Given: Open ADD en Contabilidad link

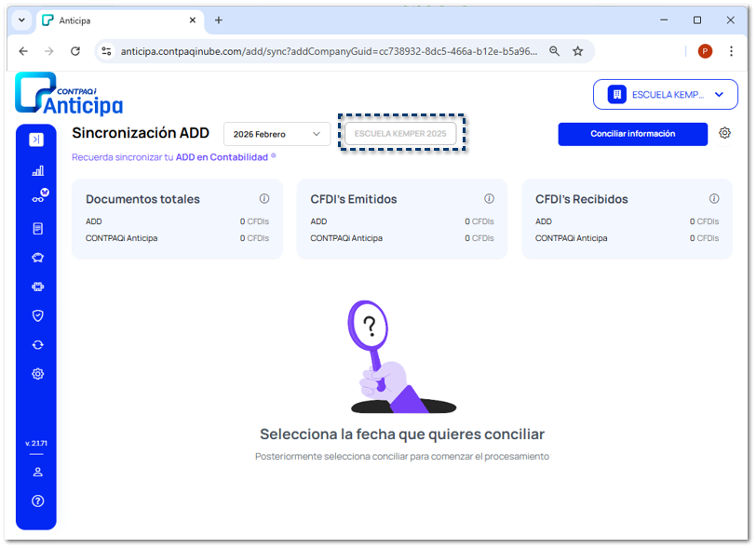Looking at the screenshot, I should tap(222, 157).
